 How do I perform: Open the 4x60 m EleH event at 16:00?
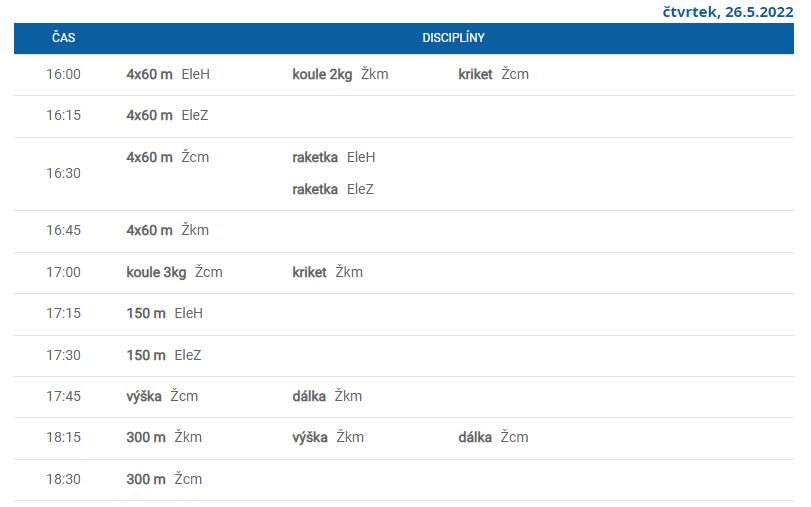click(168, 74)
